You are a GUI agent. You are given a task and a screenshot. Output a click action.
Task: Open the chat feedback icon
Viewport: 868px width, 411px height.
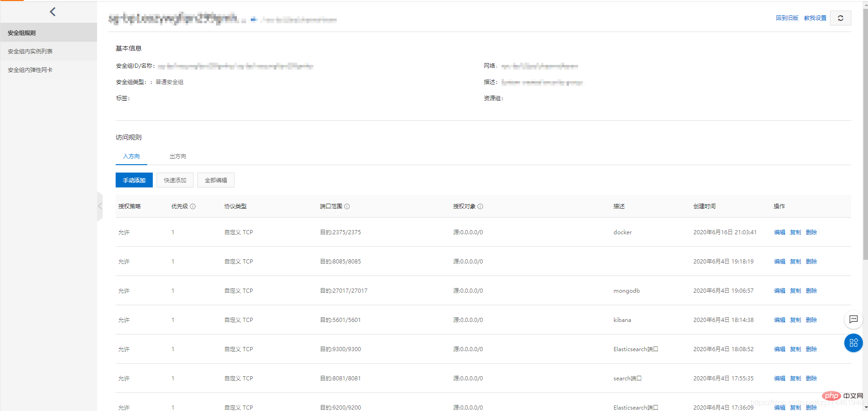(x=853, y=319)
